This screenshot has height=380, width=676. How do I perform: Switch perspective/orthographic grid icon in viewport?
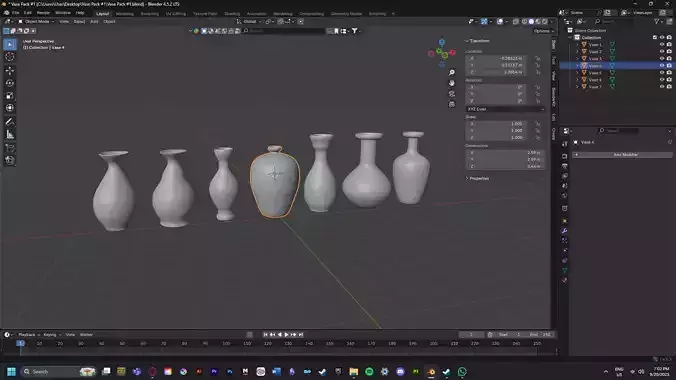tap(451, 104)
